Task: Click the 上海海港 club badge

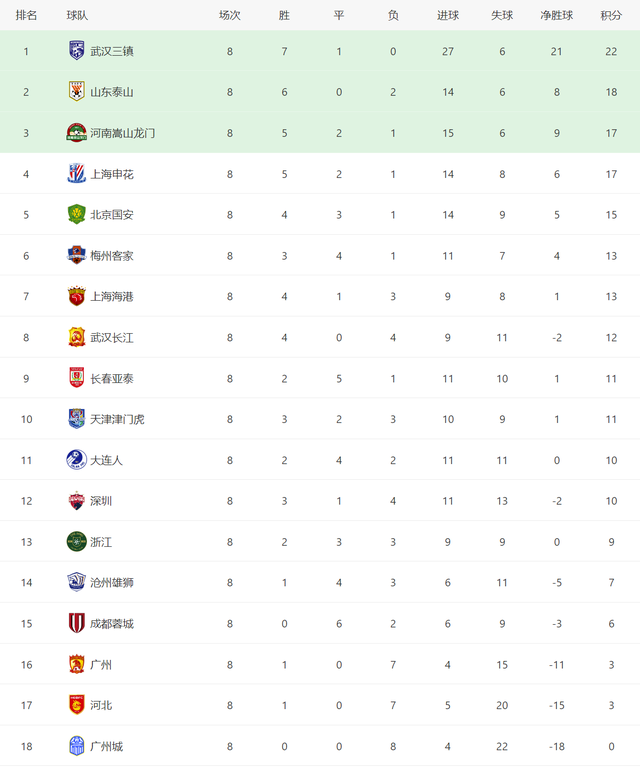Action: tap(76, 296)
